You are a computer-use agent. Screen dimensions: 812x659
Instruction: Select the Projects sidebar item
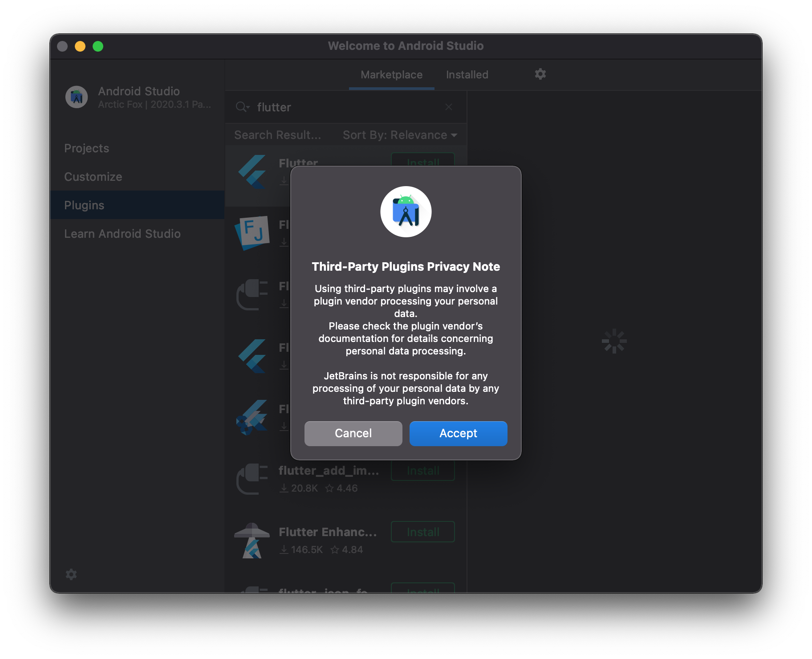point(137,148)
